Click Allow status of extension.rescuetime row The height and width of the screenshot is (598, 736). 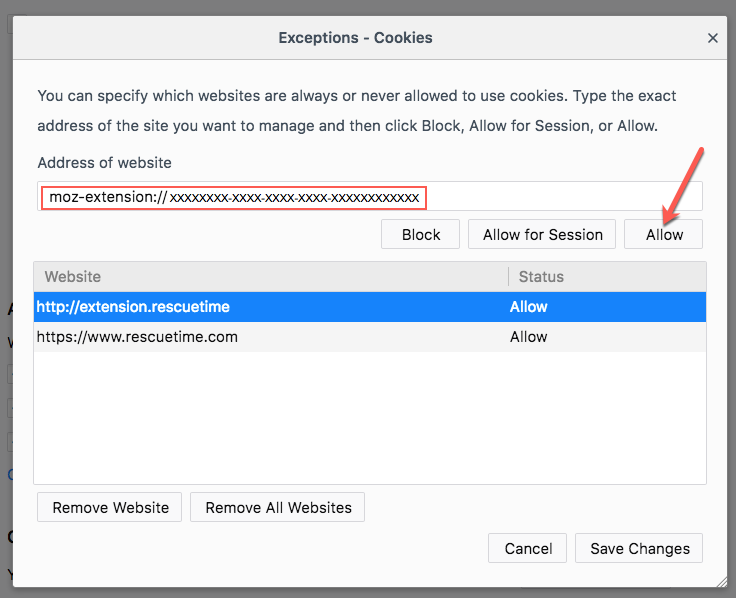(x=529, y=307)
